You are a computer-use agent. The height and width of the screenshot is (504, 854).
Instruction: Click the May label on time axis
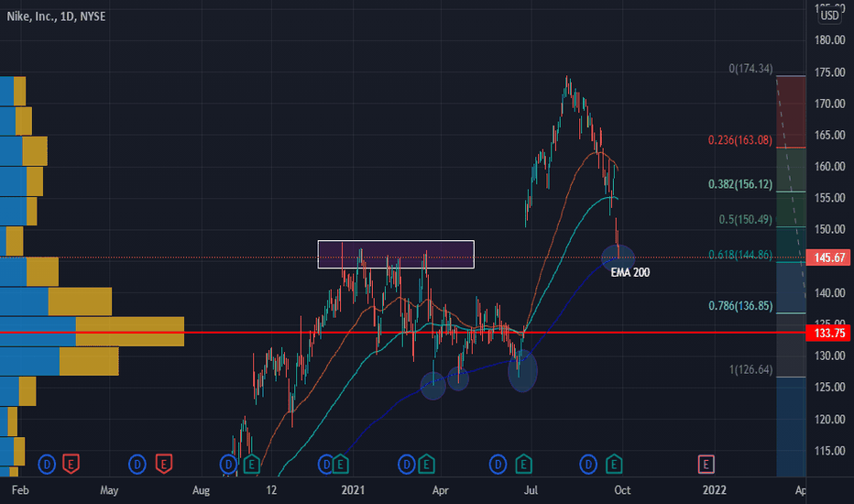pos(109,490)
